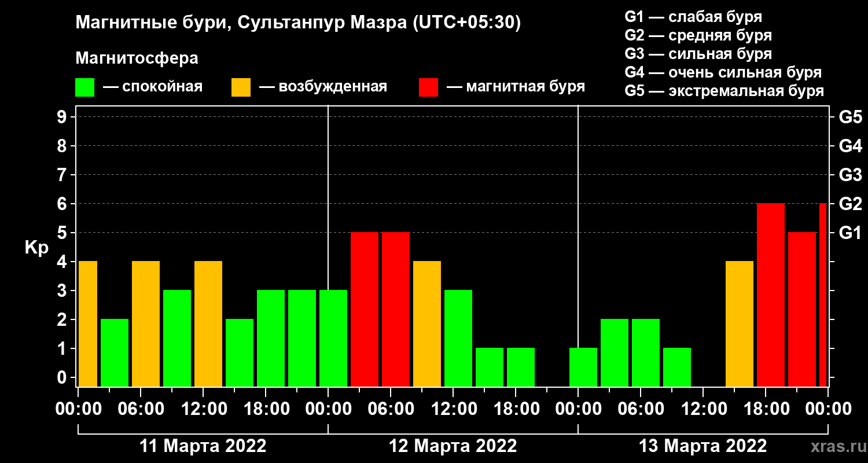This screenshot has height=463, width=868.
Task: Click the '12 Марта 2022' date label
Action: pos(453,446)
